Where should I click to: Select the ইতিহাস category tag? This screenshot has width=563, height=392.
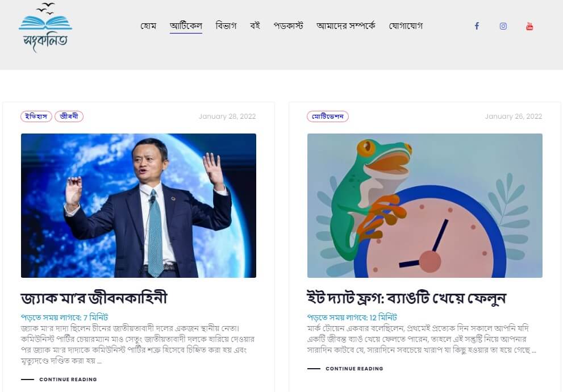tap(36, 116)
